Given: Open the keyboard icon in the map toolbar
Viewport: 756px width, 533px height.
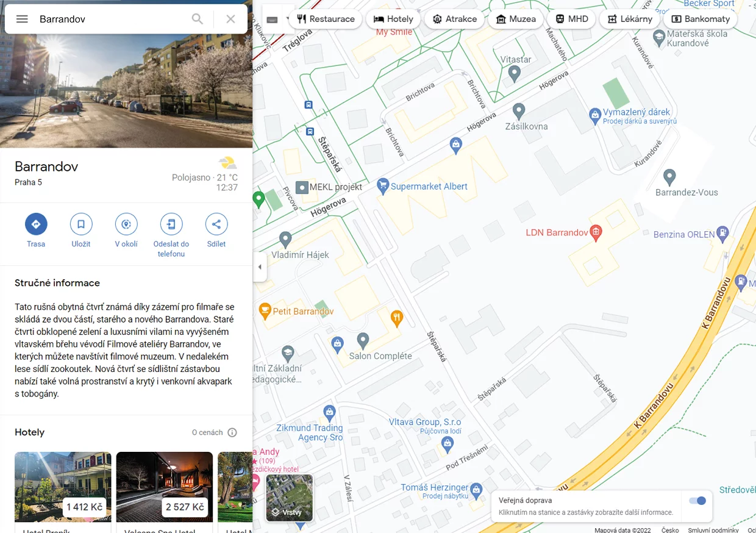Looking at the screenshot, I should (272, 20).
